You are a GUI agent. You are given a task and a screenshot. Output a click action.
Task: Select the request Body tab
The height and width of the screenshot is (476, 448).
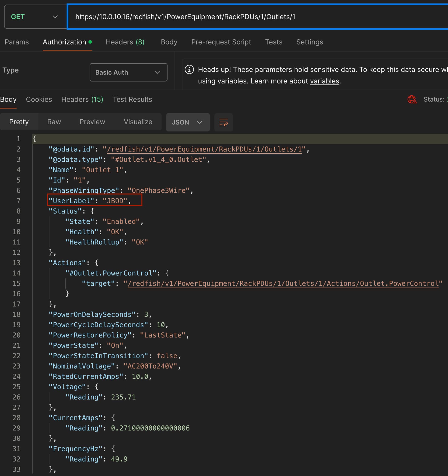tap(169, 42)
